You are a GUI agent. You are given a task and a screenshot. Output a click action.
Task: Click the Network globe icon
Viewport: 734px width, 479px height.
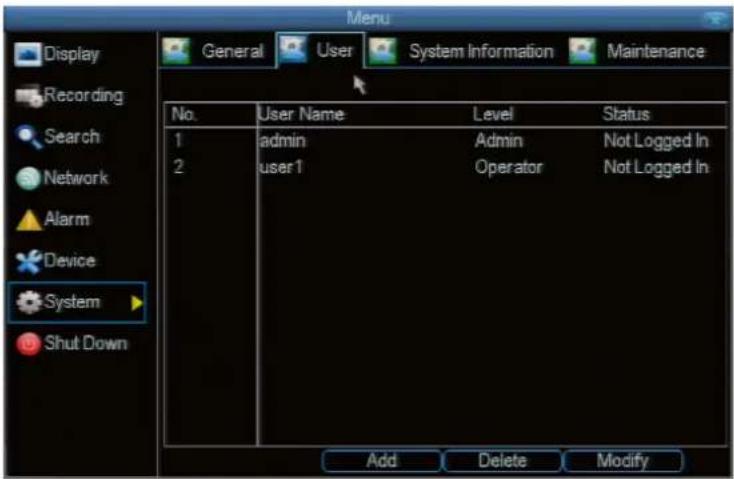[28, 178]
